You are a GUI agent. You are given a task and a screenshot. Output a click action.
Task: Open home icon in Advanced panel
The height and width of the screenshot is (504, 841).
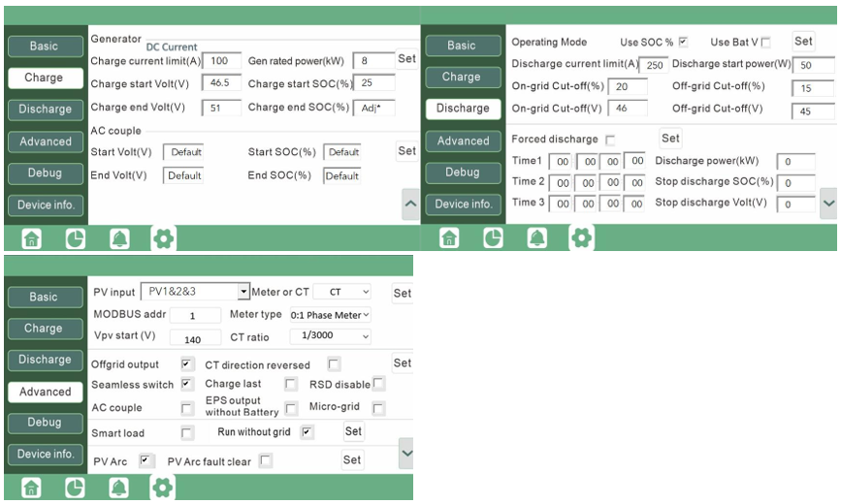[x=31, y=488]
